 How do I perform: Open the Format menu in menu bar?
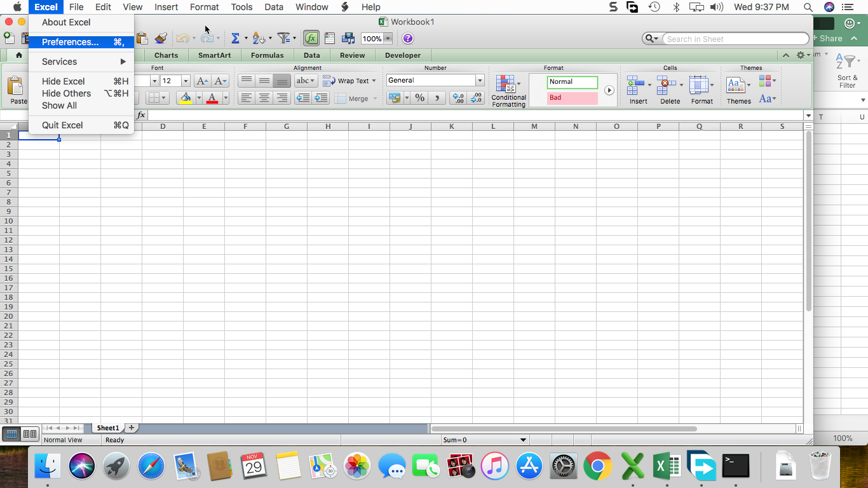pyautogui.click(x=204, y=7)
